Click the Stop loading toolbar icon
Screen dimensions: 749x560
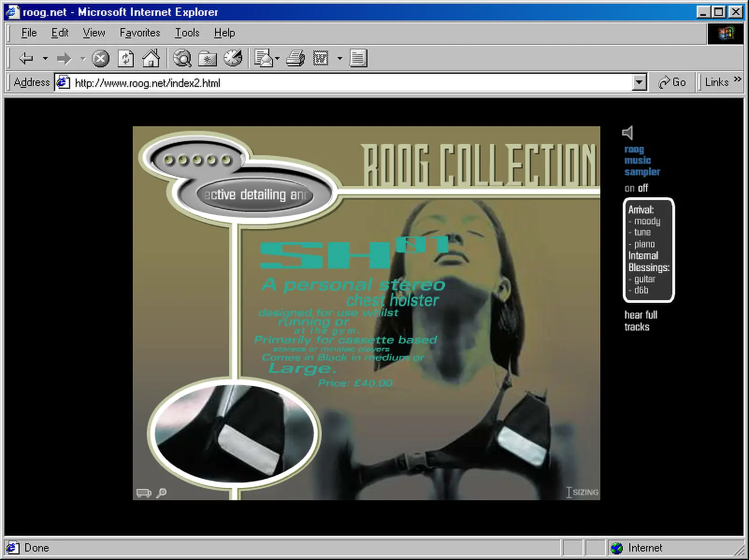point(100,59)
